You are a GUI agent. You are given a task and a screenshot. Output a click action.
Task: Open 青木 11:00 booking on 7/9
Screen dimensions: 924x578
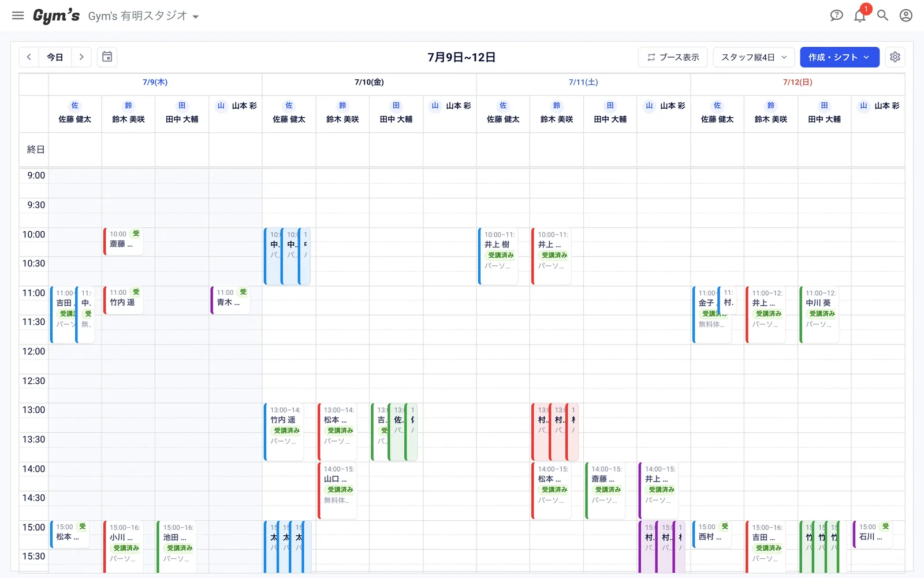[x=230, y=300]
